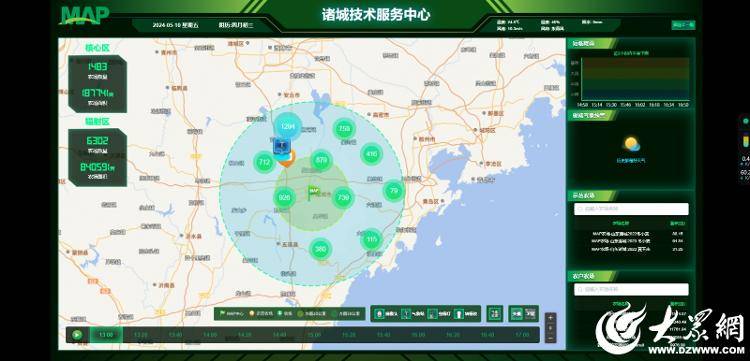The width and height of the screenshot is (750, 361).
Task: Switch to the left map-mode tab in the bottom corner
Action: [x=517, y=314]
